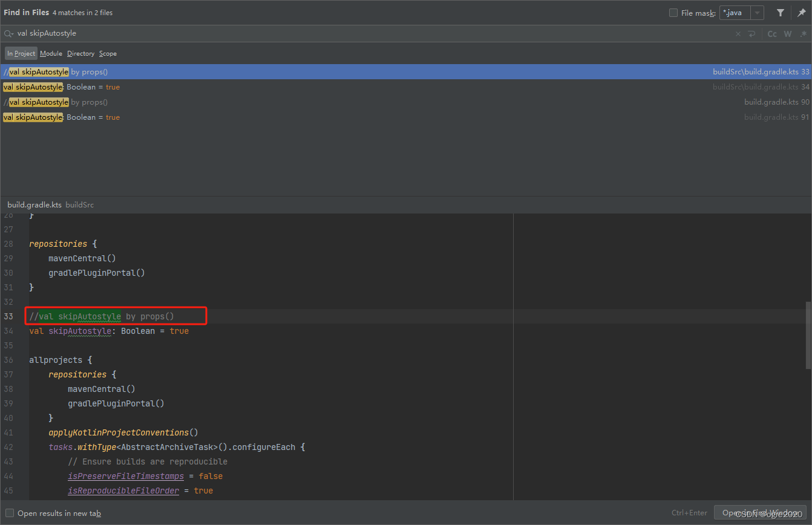Image resolution: width=812 pixels, height=525 pixels.
Task: Check Open results in new tab
Action: pyautogui.click(x=11, y=512)
